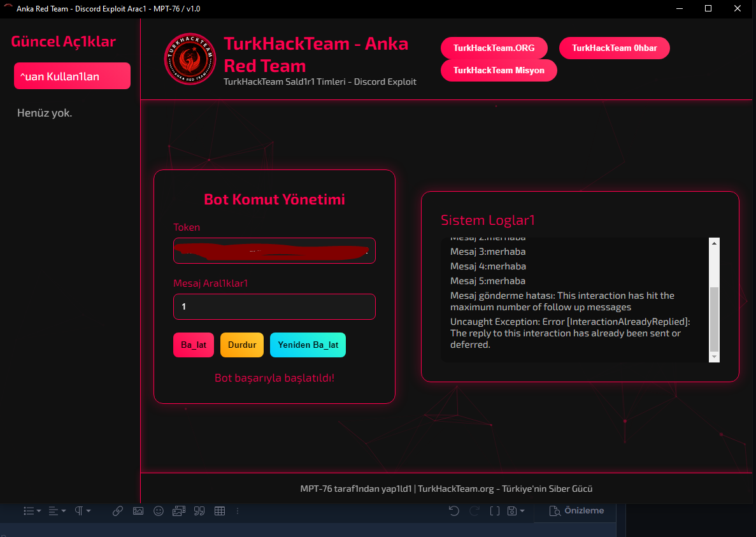Minimize the Anka Red Team window
The height and width of the screenshot is (537, 756).
[x=680, y=9]
